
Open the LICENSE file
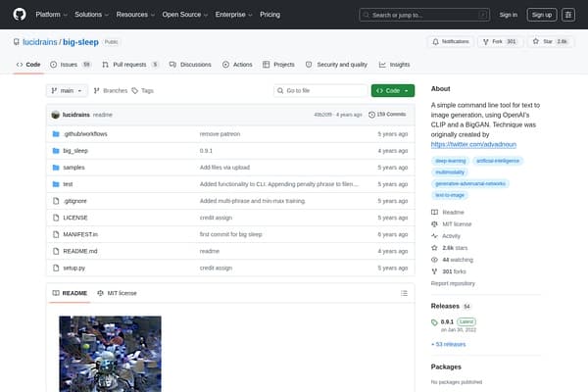tap(75, 218)
